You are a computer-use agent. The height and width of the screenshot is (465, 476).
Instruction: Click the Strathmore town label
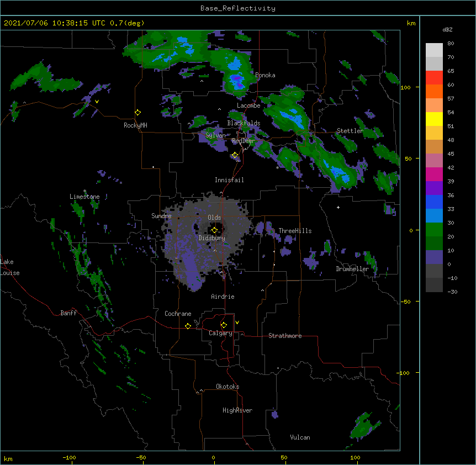(285, 336)
